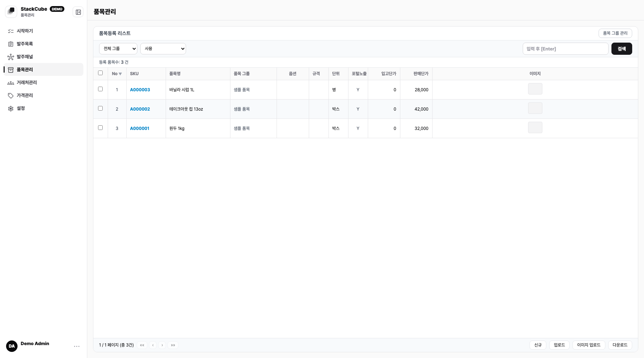644x358 pixels.
Task: Check the row for 테이크아웃 컵 13oz
Action: 101,108
